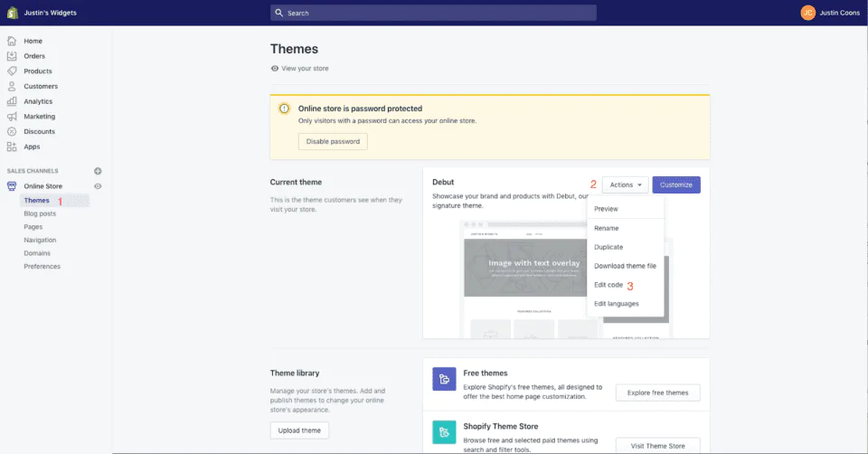Screen dimensions: 868x454
Task: Click the Orders icon in sidebar
Action: tap(12, 56)
